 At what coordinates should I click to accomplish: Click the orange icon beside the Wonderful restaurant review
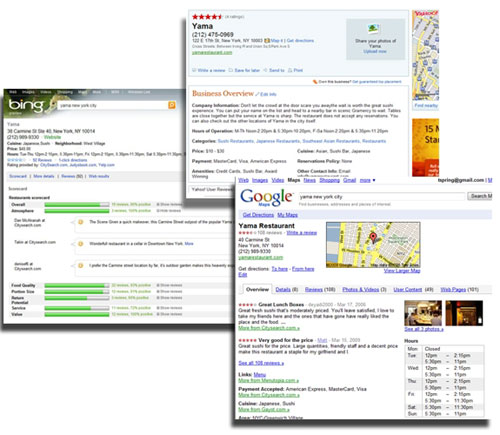pos(80,244)
